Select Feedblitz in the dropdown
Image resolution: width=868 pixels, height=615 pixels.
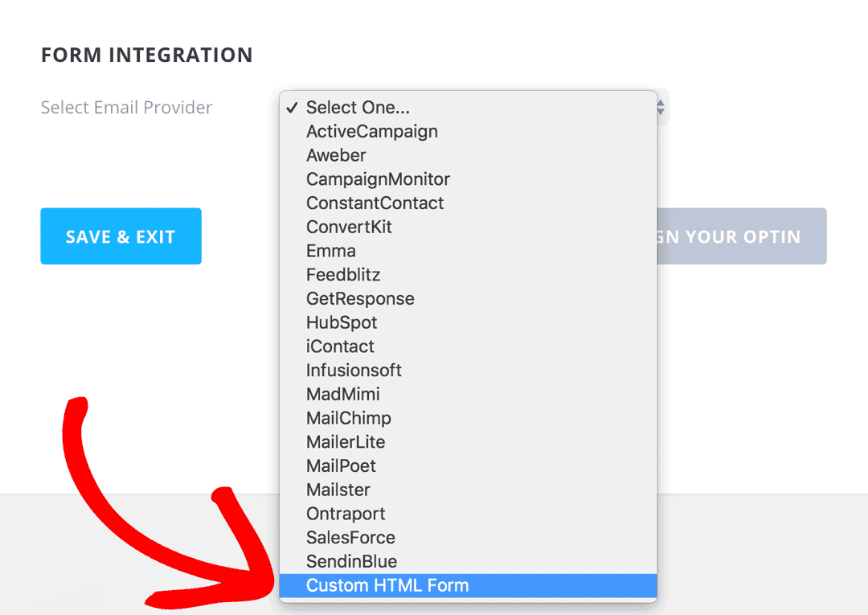343,274
